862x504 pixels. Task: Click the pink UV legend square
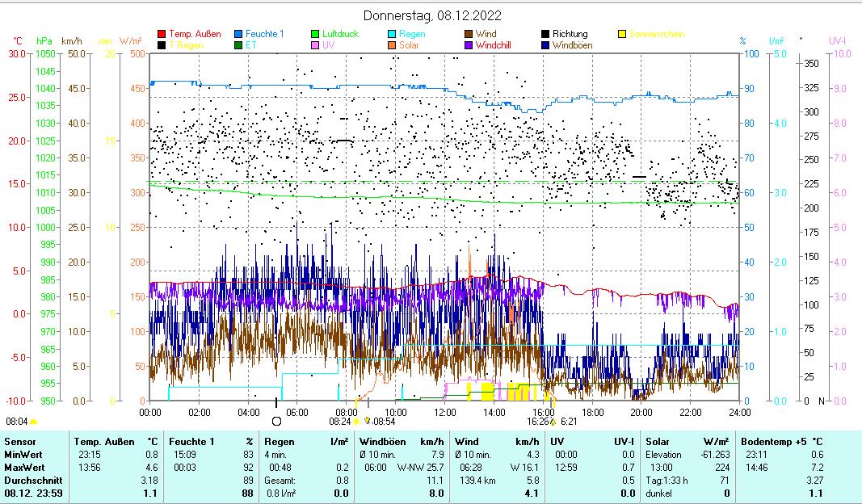pyautogui.click(x=316, y=45)
